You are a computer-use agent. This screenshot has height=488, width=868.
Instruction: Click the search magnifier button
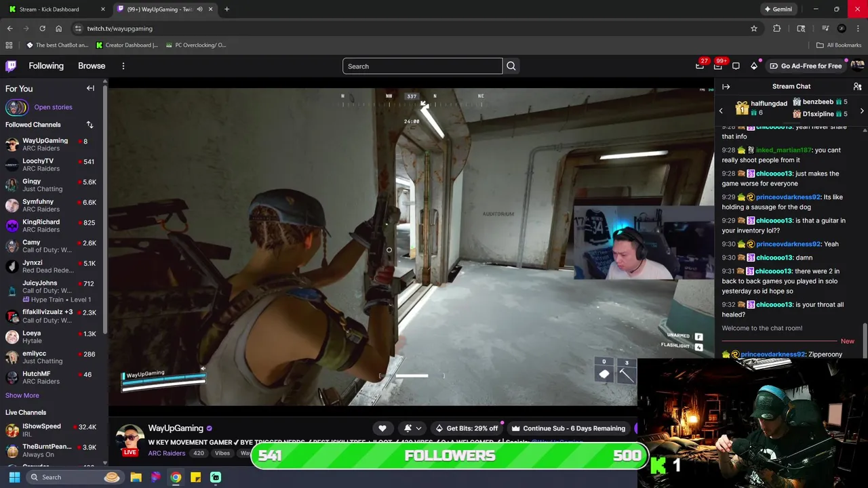click(511, 66)
